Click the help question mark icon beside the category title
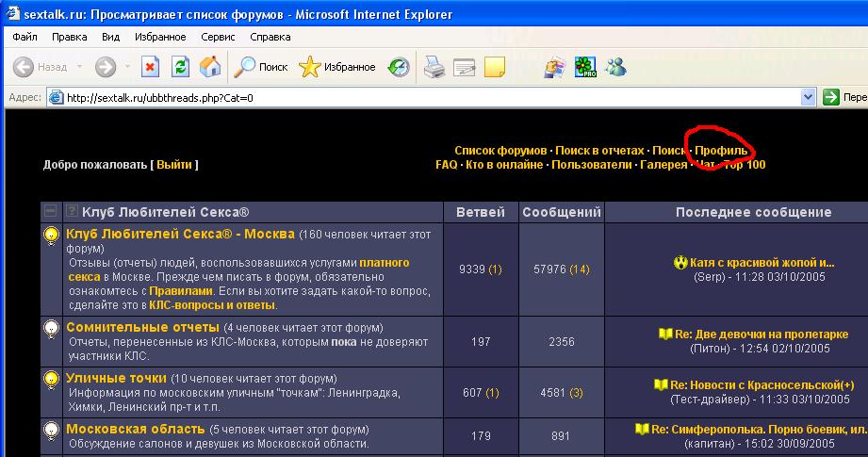868x457 pixels. 72,212
